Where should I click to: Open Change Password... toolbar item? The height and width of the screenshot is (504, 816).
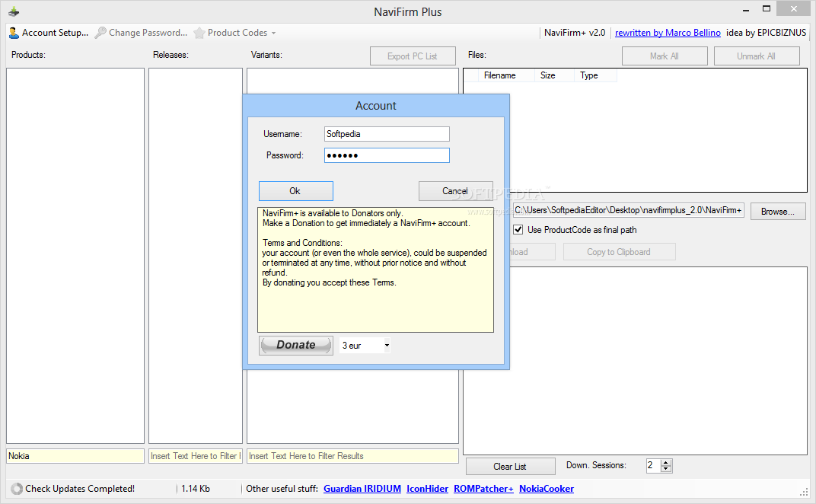[141, 33]
